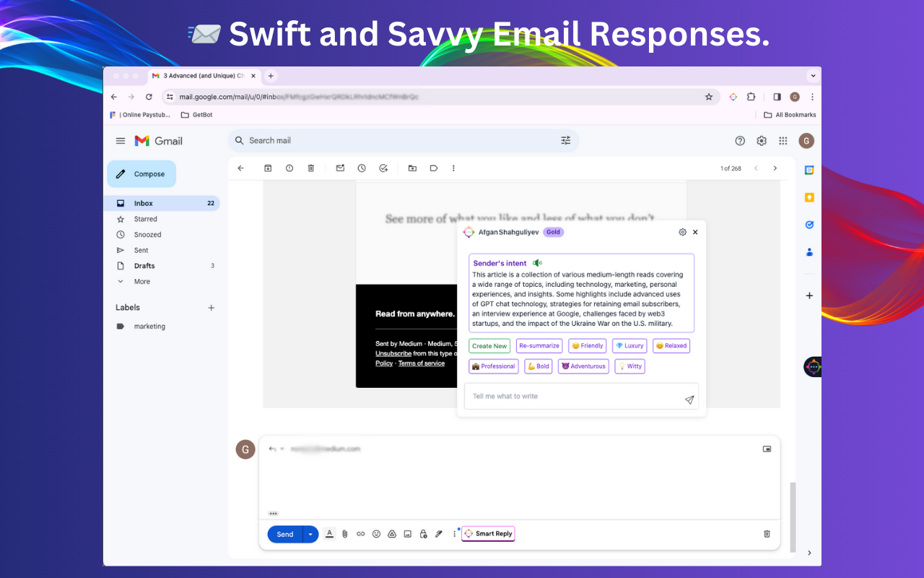Archive this email

[x=268, y=168]
